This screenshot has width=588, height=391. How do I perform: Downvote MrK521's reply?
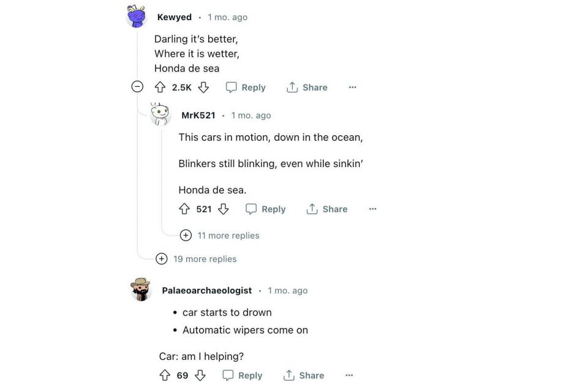pos(224,209)
